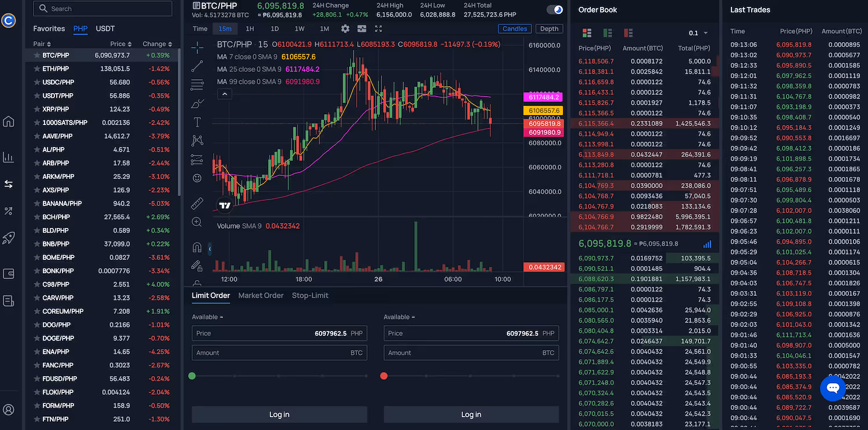Open chart settings gear icon
This screenshot has height=430, width=868.
[345, 28]
